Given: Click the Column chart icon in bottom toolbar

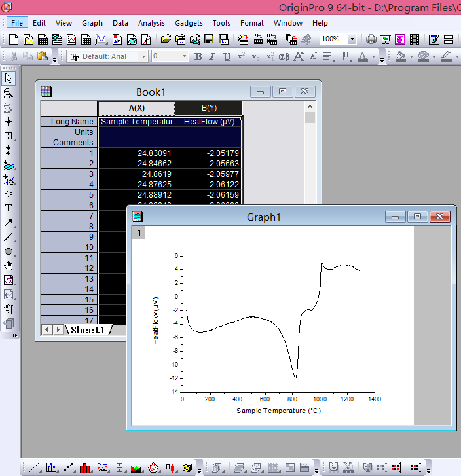Looking at the screenshot, I should (84, 467).
